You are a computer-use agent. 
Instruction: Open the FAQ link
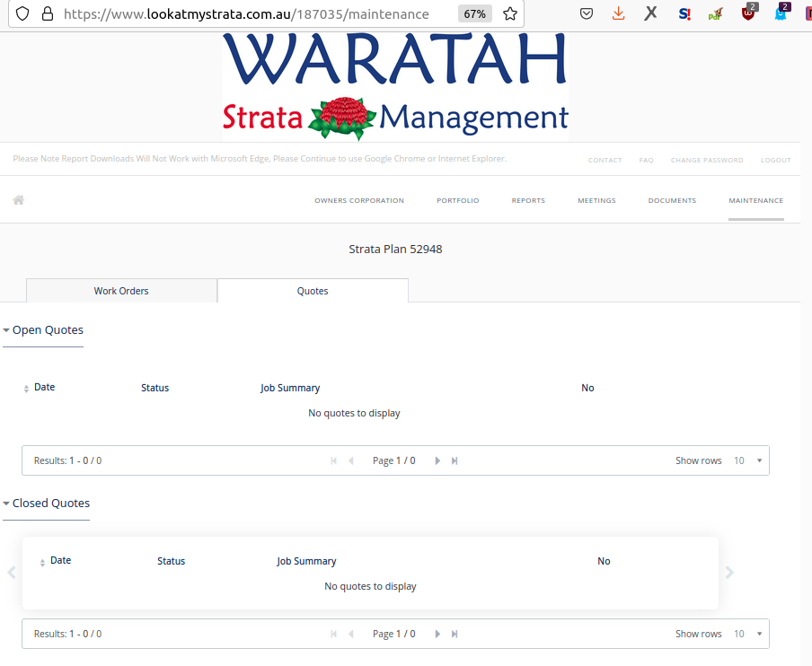click(x=647, y=160)
